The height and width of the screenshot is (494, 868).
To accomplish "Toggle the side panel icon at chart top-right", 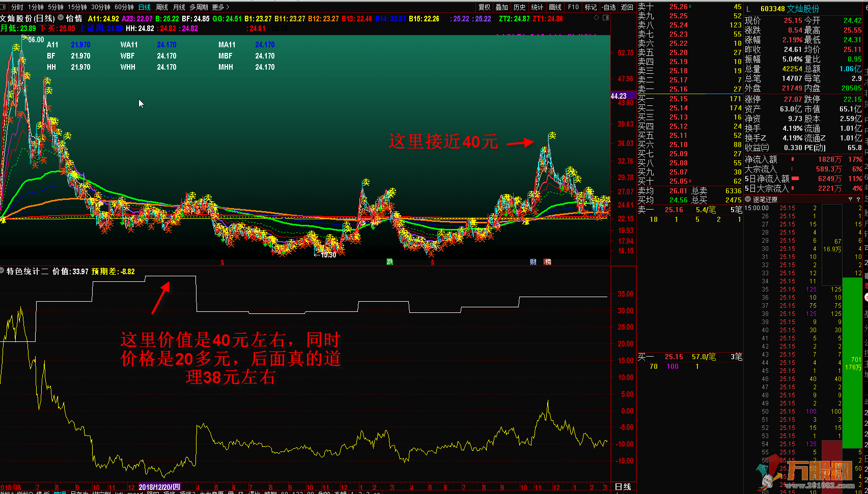I will (x=606, y=18).
